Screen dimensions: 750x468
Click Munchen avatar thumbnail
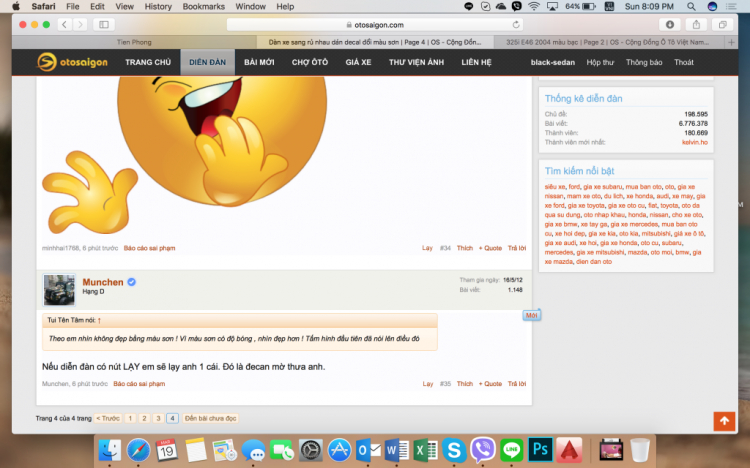pos(59,290)
